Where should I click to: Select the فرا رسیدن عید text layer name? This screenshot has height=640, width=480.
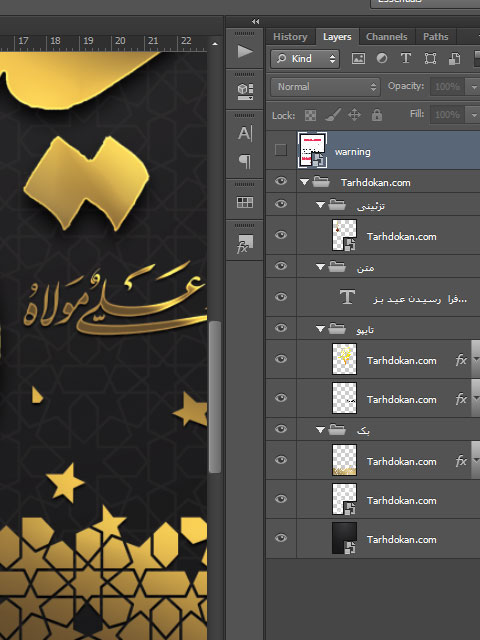(420, 299)
